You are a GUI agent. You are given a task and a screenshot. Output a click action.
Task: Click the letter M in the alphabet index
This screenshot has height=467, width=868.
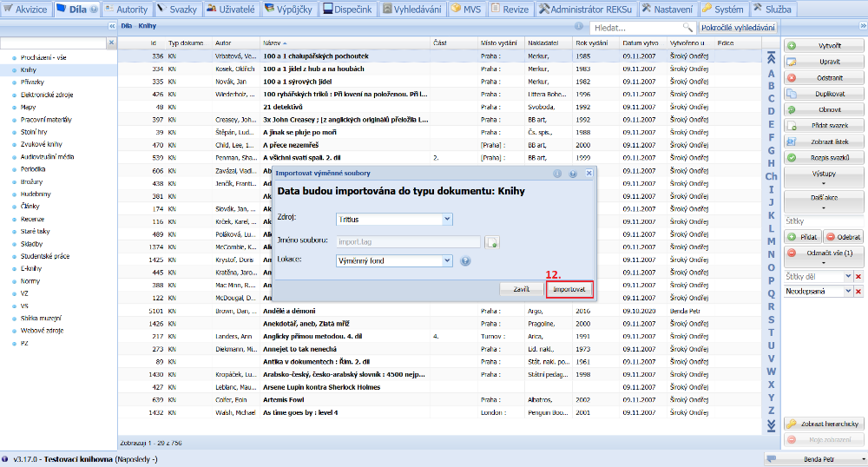(x=771, y=241)
